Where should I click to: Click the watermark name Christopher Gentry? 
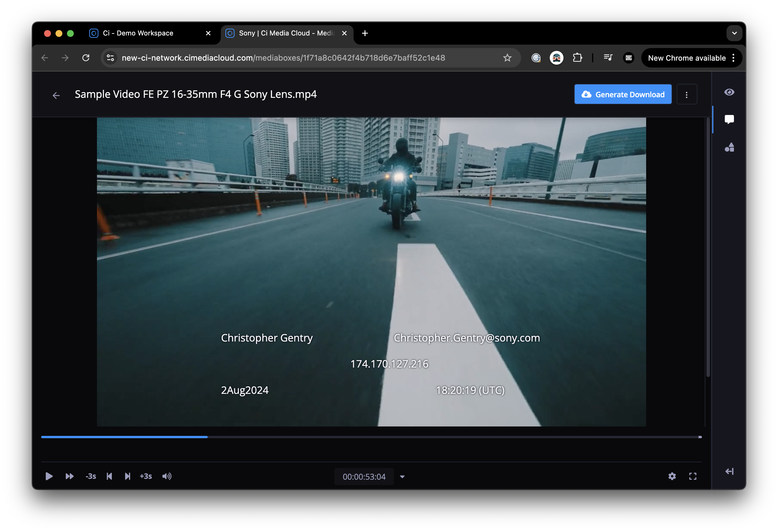[x=267, y=338]
